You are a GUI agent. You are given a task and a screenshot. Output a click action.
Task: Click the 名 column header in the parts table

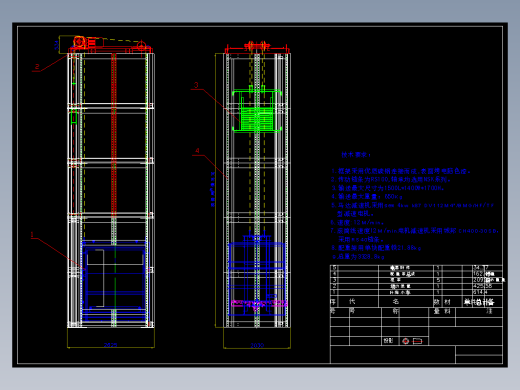click(395, 302)
